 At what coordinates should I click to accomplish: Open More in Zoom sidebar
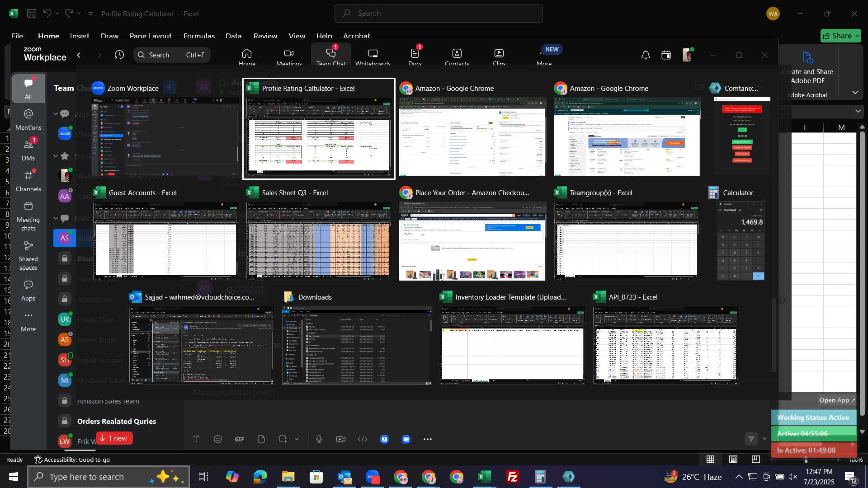coord(28,321)
